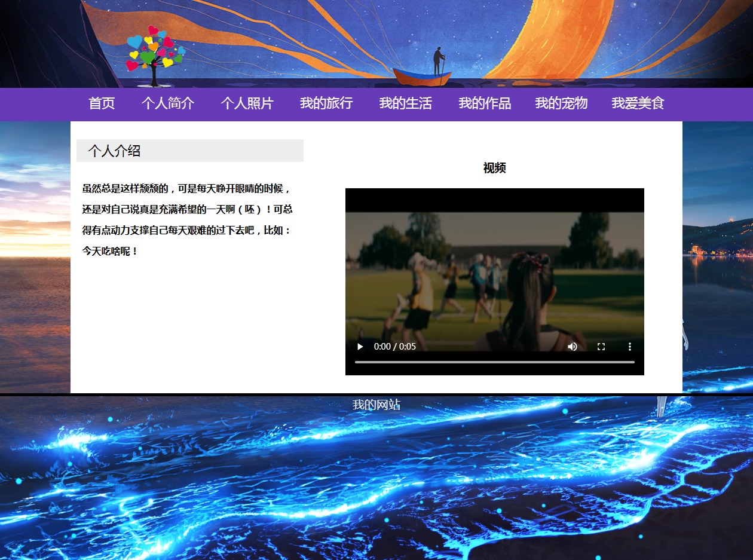Play the embedded video
Image resolution: width=753 pixels, height=560 pixels.
(x=360, y=347)
